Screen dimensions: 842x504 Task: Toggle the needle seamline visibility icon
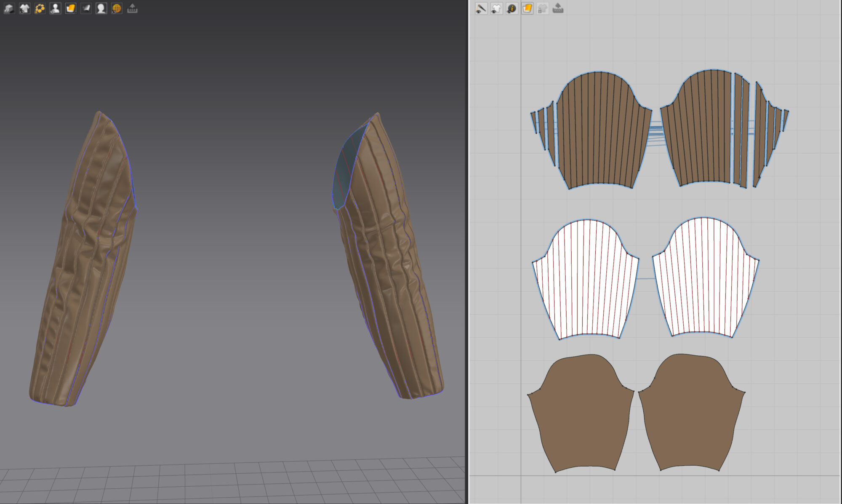pyautogui.click(x=481, y=8)
